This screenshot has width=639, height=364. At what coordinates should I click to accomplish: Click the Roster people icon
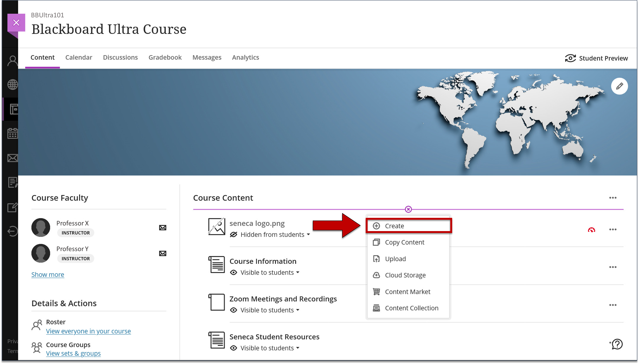pyautogui.click(x=37, y=325)
